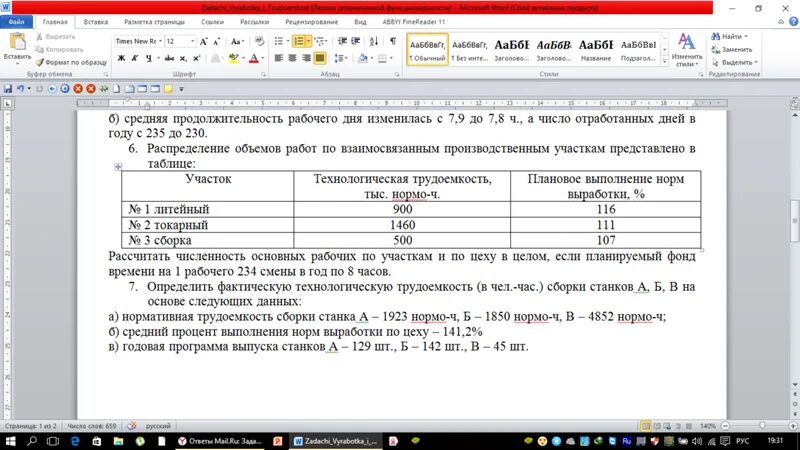Apply the yellow text highlight color

(234, 58)
